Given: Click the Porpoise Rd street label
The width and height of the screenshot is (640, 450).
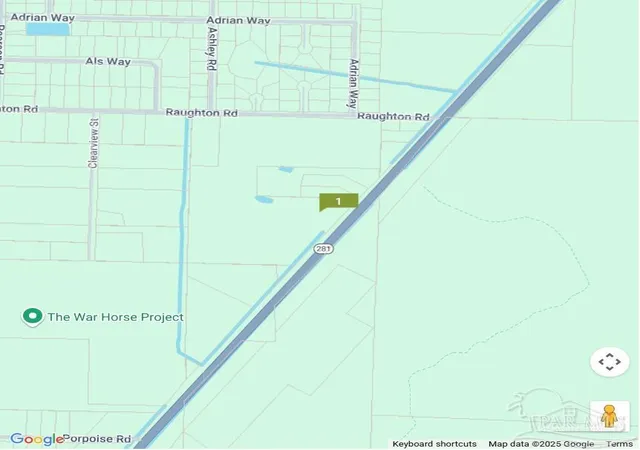Looking at the screenshot, I should pyautogui.click(x=98, y=439).
